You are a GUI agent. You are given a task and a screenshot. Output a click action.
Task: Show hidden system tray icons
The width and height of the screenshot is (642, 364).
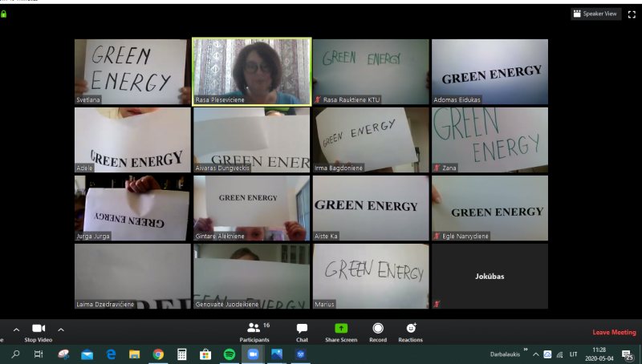(x=536, y=354)
